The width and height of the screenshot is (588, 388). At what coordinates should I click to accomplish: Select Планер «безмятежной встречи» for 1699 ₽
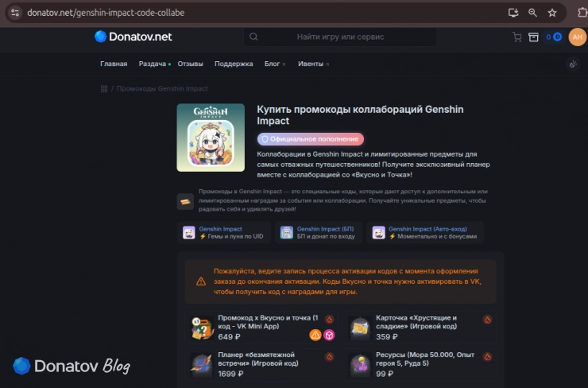click(x=261, y=365)
